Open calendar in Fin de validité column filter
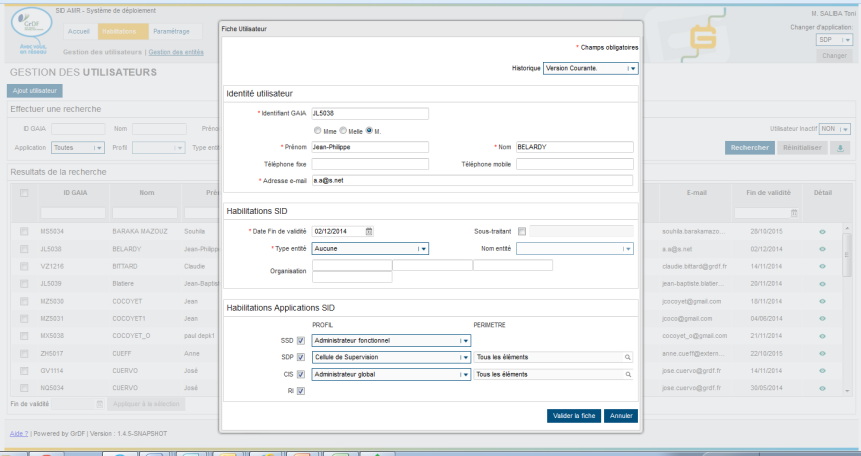 tap(793, 213)
